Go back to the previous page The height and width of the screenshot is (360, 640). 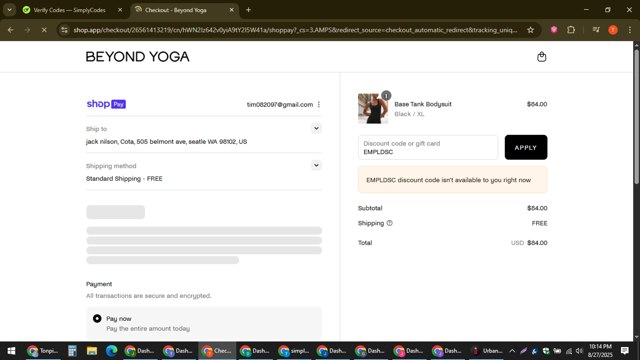[11, 30]
